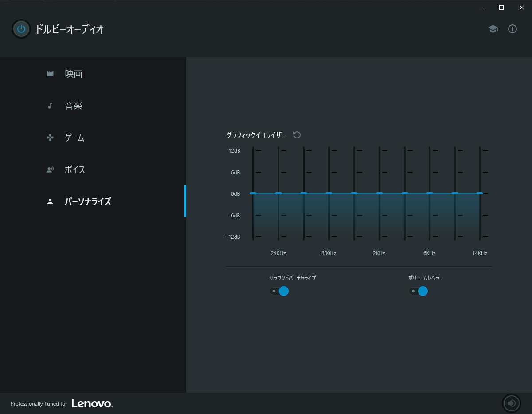Viewport: 532px width, 414px height.
Task: Click the グラフィックイコライザー heading
Action: pos(256,135)
